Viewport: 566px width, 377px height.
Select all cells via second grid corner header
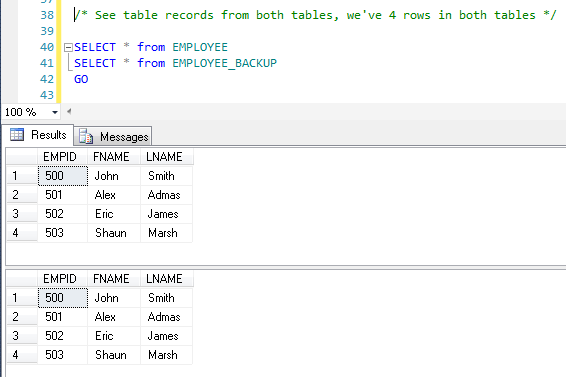coord(22,279)
